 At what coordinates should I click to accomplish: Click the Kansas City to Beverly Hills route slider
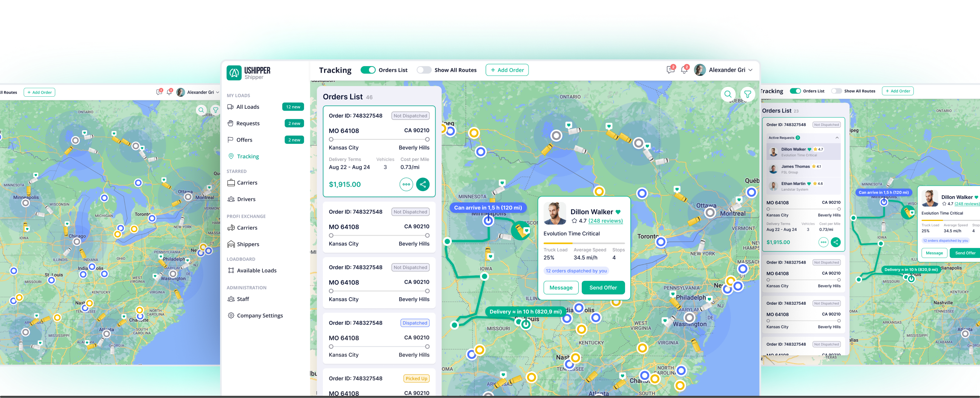[x=379, y=139]
